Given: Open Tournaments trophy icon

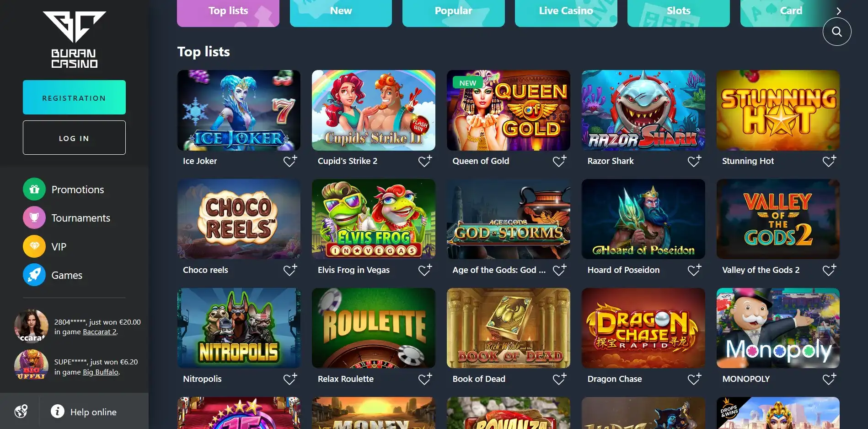Looking at the screenshot, I should click(x=34, y=217).
